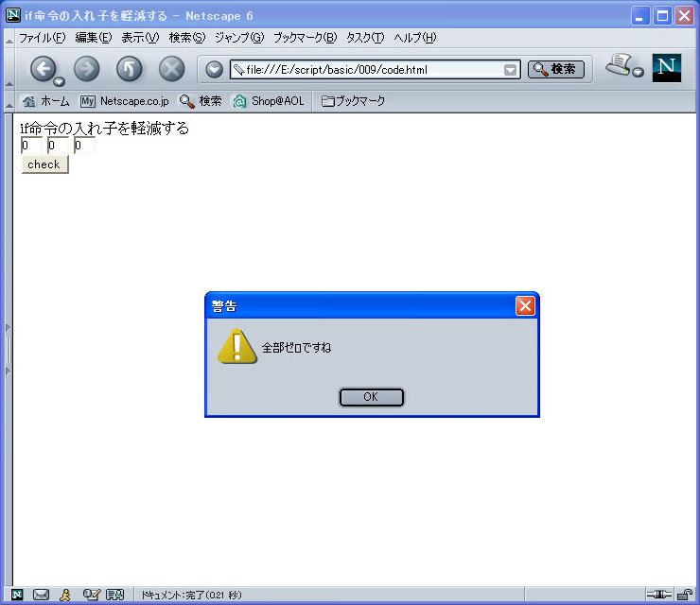The image size is (700, 605).
Task: Open the Shop@AOL bookmark link
Action: pos(269,101)
